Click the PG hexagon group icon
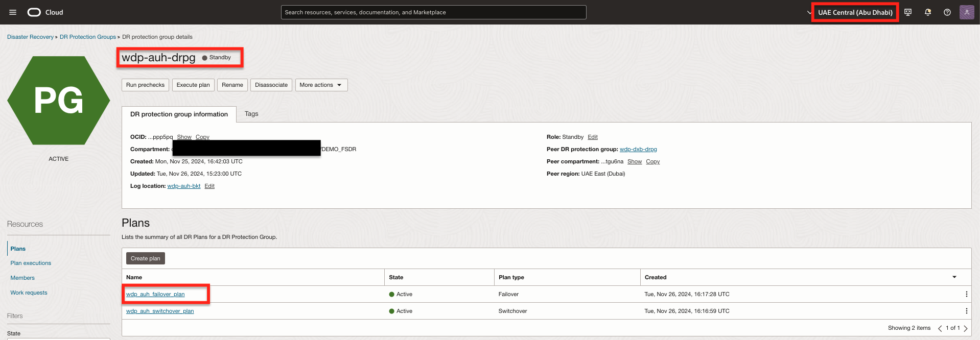The width and height of the screenshot is (980, 340). (59, 100)
